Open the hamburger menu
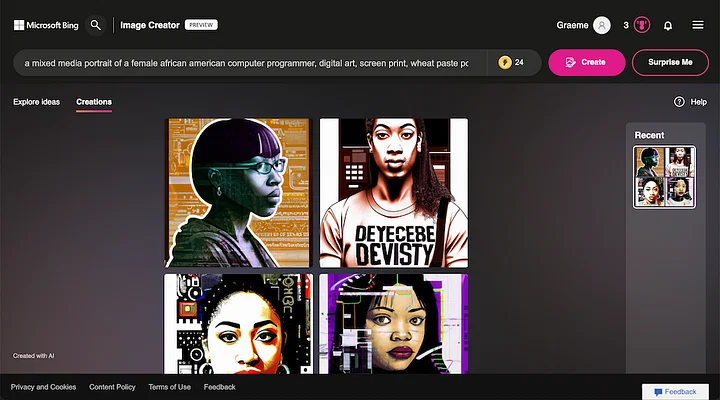 (698, 25)
